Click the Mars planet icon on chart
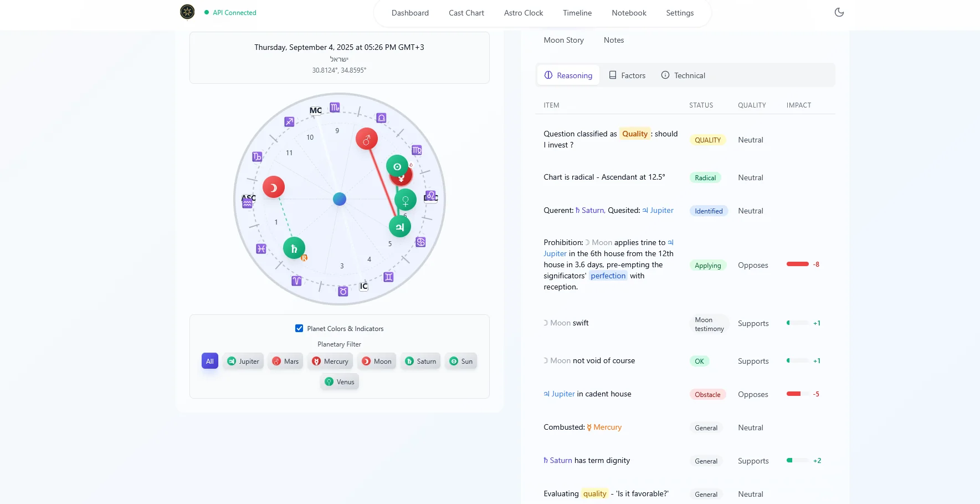 click(x=366, y=139)
